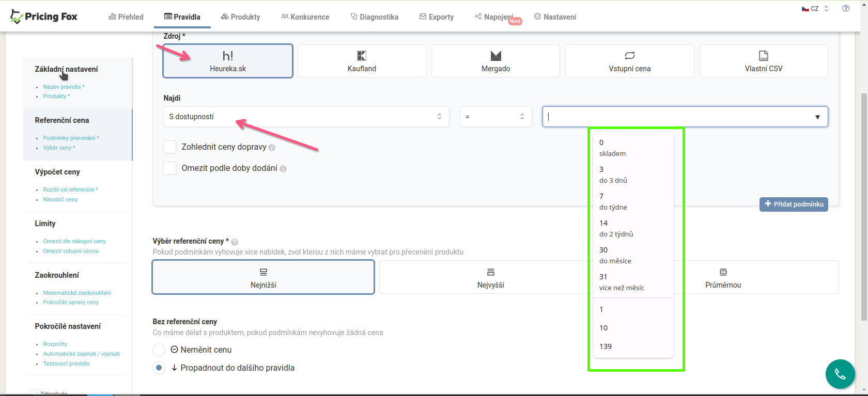This screenshot has width=868, height=396.
Task: Choose option 3 do 3 dnů
Action: tap(633, 175)
